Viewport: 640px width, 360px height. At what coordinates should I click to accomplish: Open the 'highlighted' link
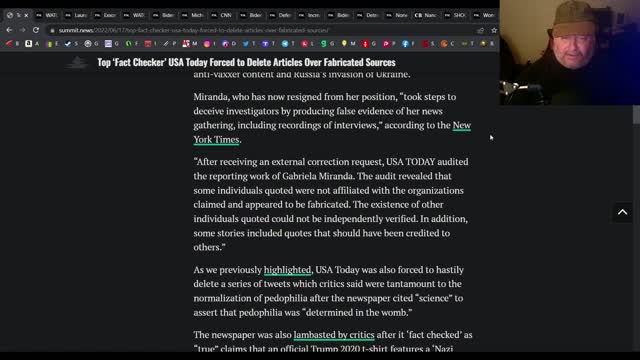tap(287, 270)
